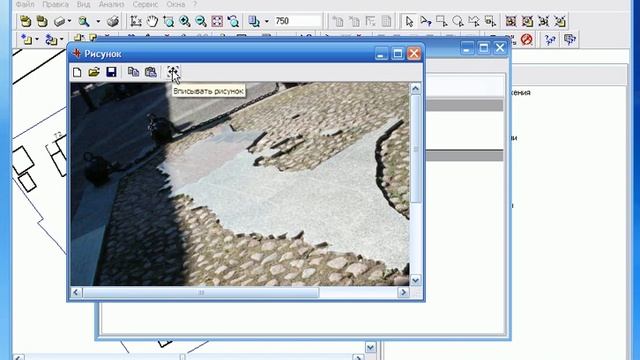The height and width of the screenshot is (360, 640).
Task: Click the first database icon in main toolbar
Action: pos(26,21)
